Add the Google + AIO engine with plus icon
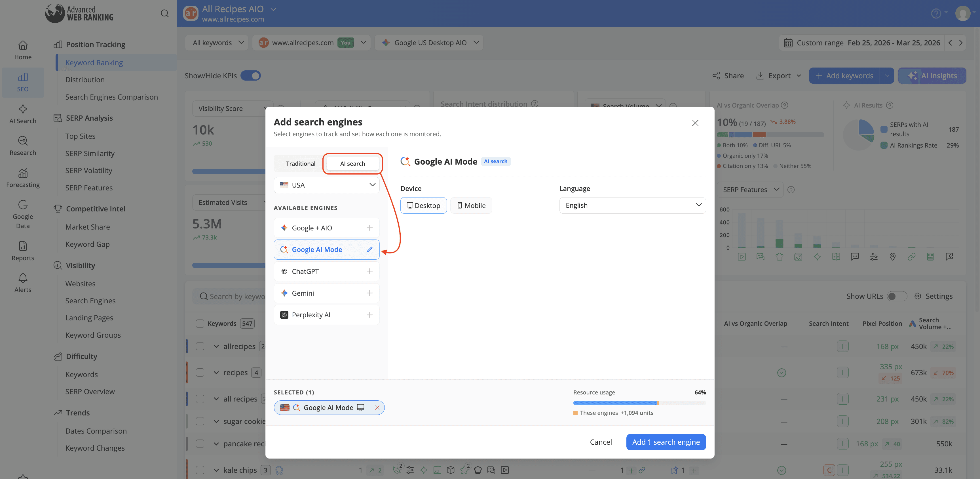The width and height of the screenshot is (980, 479). (369, 228)
